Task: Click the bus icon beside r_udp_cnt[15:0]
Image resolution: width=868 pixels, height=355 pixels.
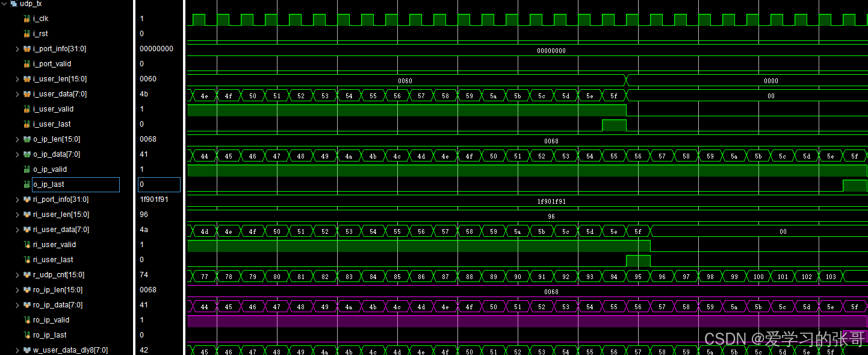Action: 26,275
